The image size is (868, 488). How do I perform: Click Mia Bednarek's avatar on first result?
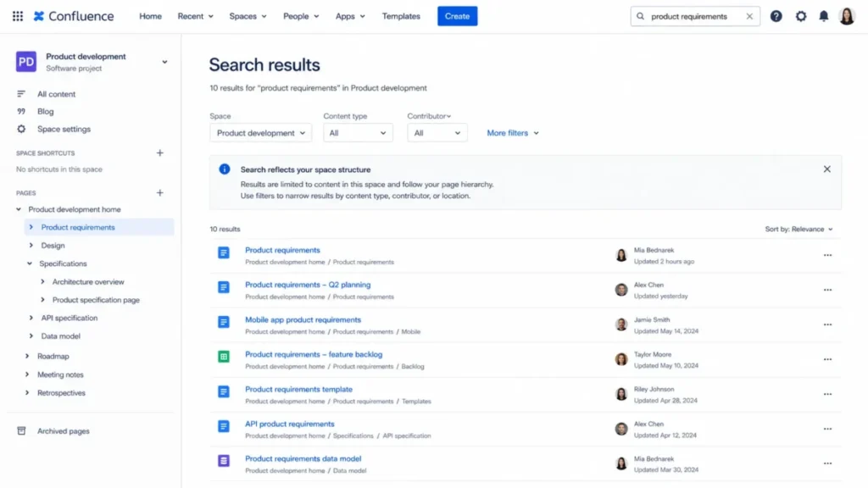click(x=621, y=255)
